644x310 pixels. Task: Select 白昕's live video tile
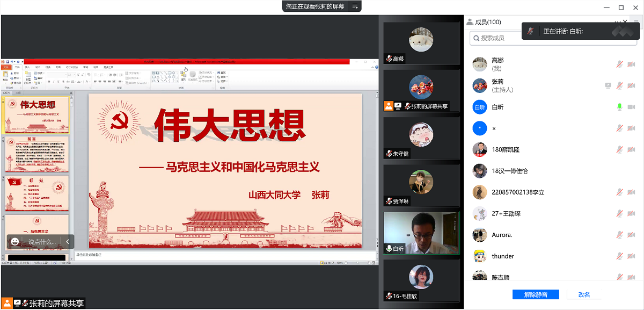point(421,233)
